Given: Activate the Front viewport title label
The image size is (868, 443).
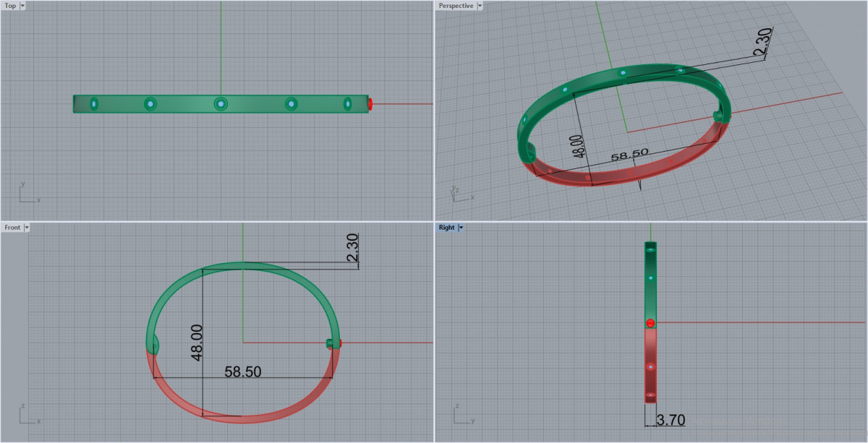Looking at the screenshot, I should (x=12, y=228).
